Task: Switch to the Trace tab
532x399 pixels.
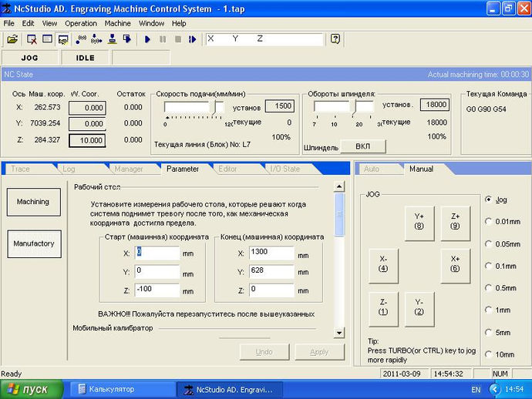Action: [20, 169]
